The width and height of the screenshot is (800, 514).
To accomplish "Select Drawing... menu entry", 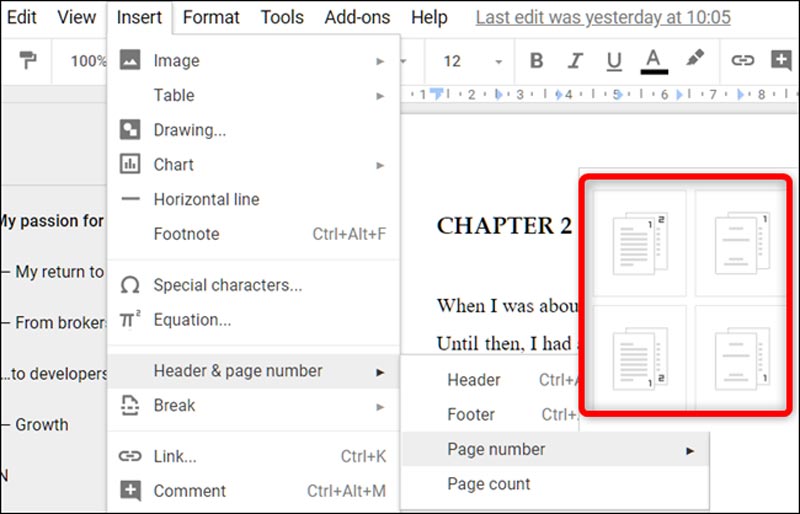I will [x=254, y=130].
